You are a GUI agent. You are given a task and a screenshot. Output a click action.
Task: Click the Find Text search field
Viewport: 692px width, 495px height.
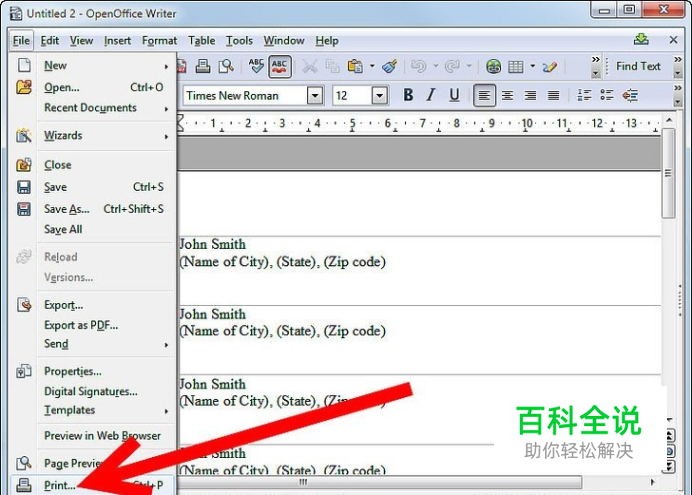[638, 66]
